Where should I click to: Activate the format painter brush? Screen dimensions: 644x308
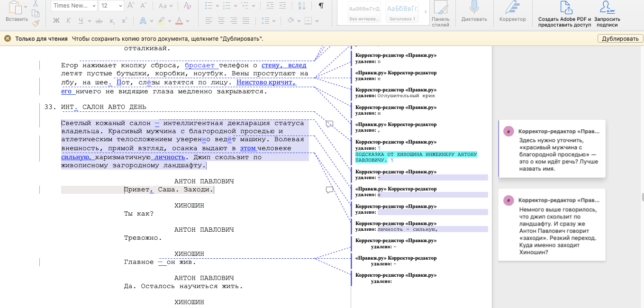tap(36, 23)
